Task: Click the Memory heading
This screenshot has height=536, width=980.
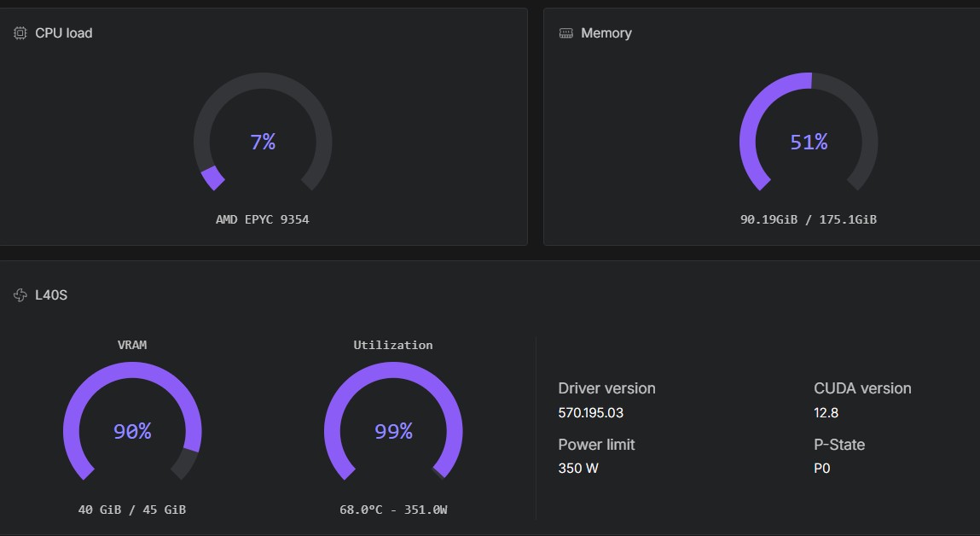Action: pyautogui.click(x=606, y=33)
